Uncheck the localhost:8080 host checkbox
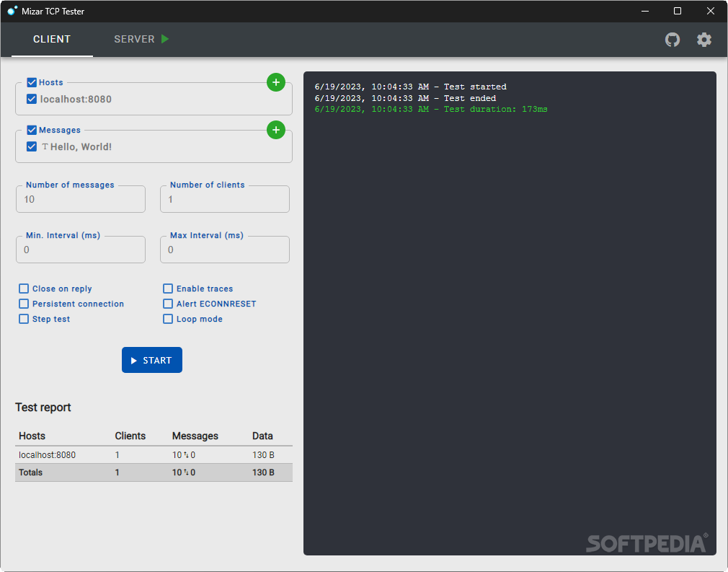The height and width of the screenshot is (572, 728). [32, 99]
